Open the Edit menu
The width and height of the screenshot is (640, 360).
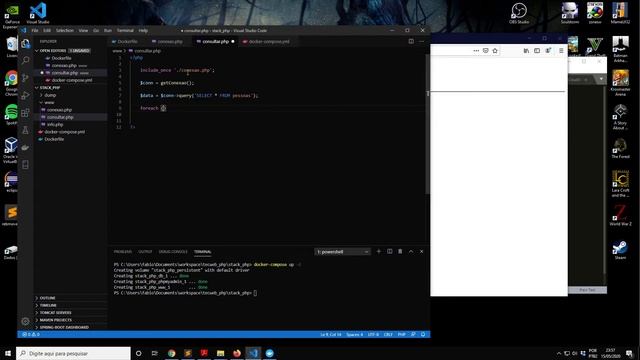point(47,31)
